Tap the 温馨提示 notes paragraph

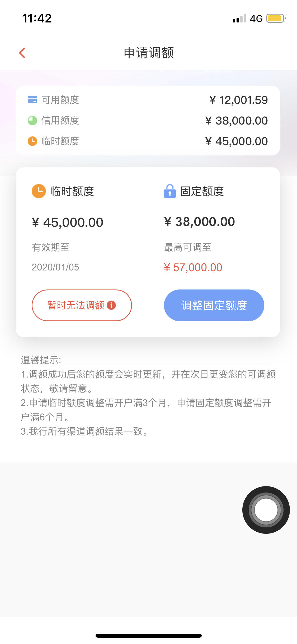pyautogui.click(x=148, y=396)
